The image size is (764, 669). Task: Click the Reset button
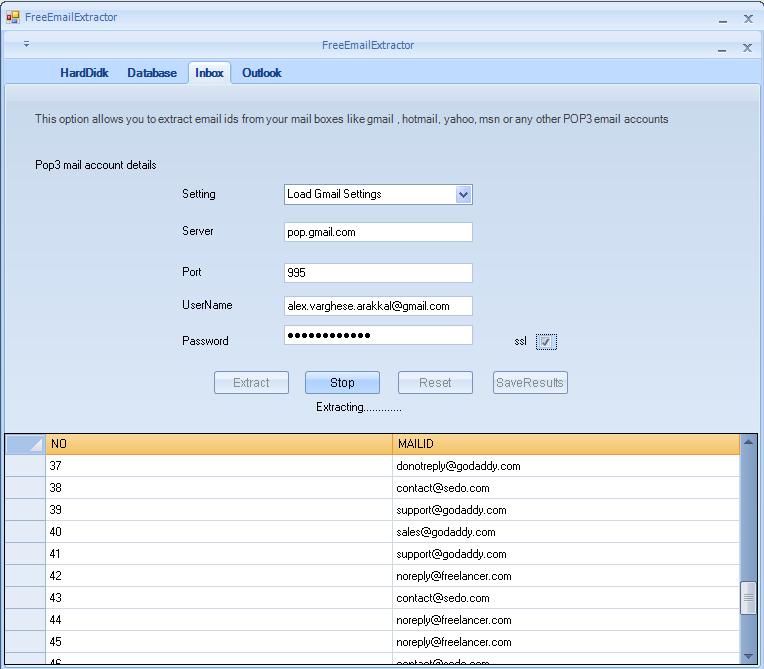(x=435, y=382)
